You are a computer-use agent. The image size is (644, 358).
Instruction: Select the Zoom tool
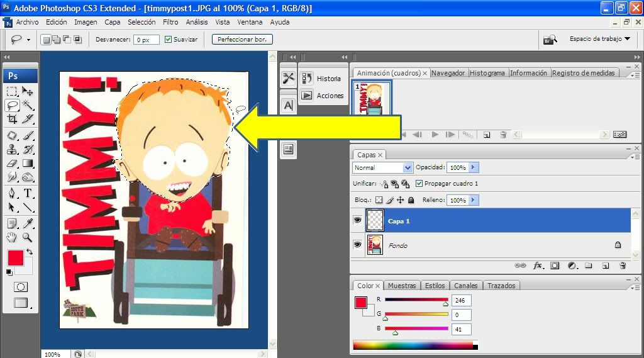pos(28,237)
